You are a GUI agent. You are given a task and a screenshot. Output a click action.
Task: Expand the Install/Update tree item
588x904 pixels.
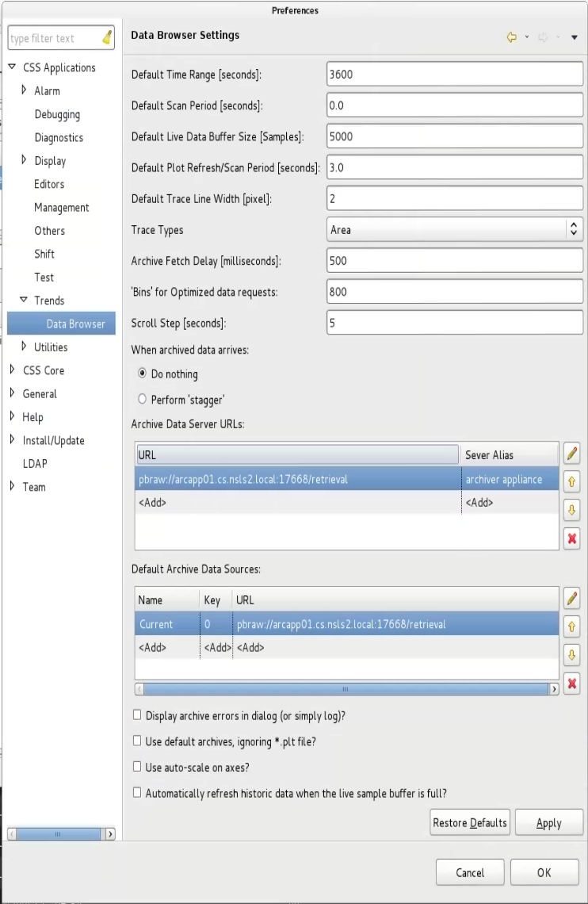11,440
